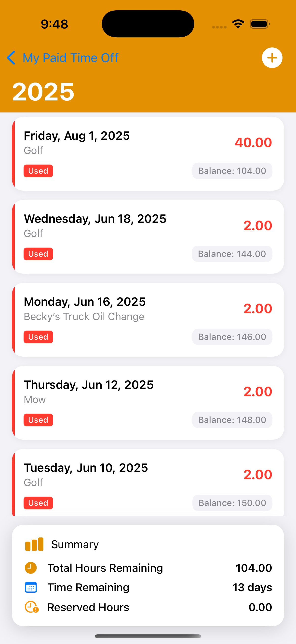Tap the red 40.00 hours amount
This screenshot has height=644, width=296.
coord(253,142)
